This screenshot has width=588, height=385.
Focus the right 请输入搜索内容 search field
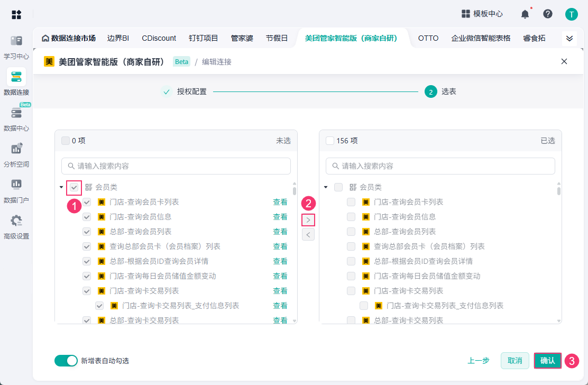[440, 166]
